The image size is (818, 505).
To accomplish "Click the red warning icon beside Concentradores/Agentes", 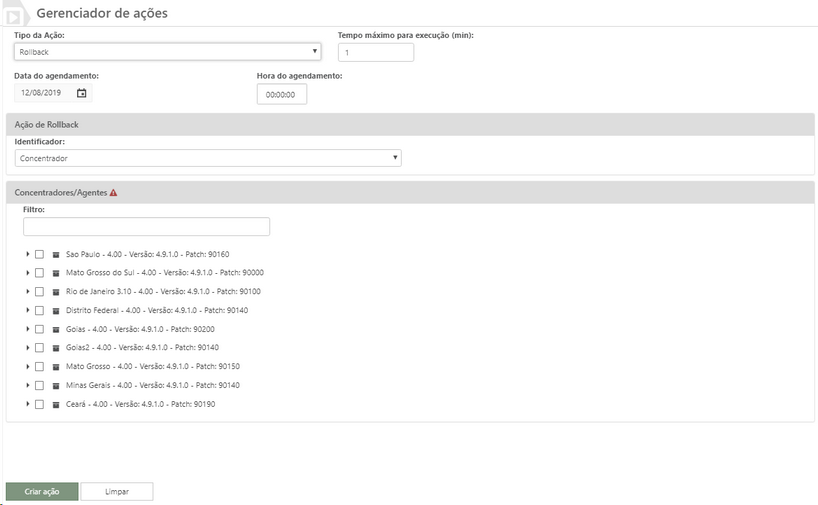I will coord(113,193).
